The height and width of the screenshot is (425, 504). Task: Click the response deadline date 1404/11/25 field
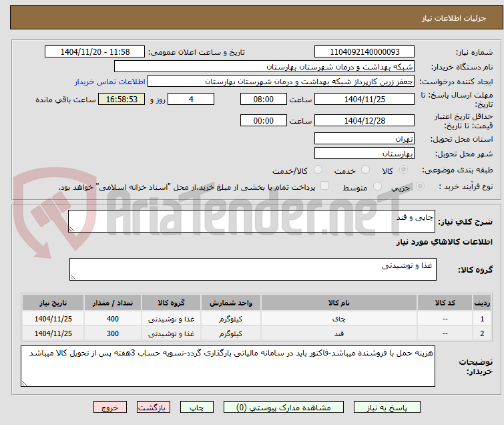click(x=364, y=99)
